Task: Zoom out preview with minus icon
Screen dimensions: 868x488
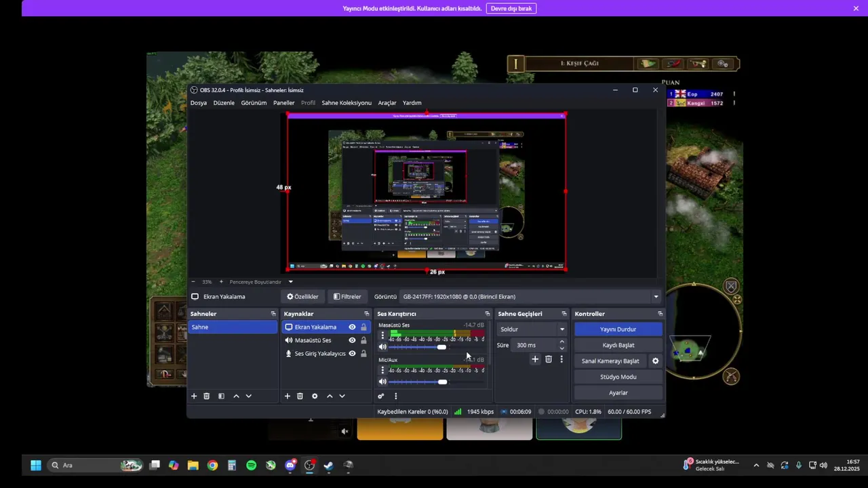Action: click(193, 282)
